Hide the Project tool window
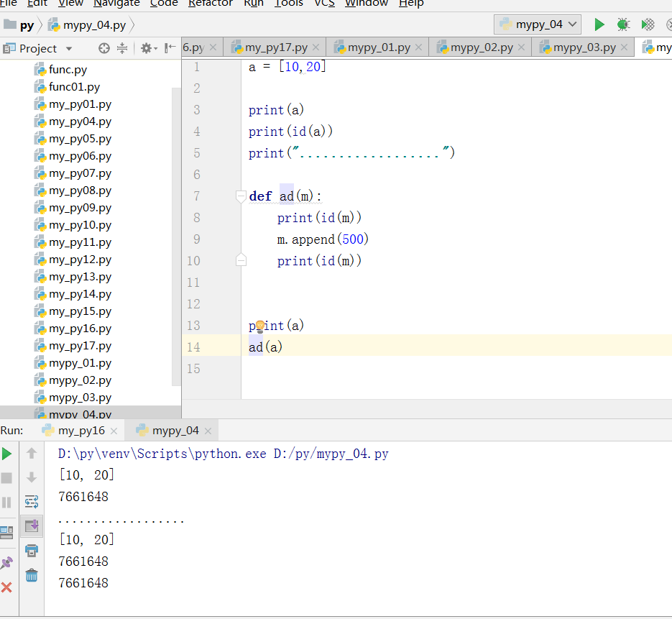 170,48
